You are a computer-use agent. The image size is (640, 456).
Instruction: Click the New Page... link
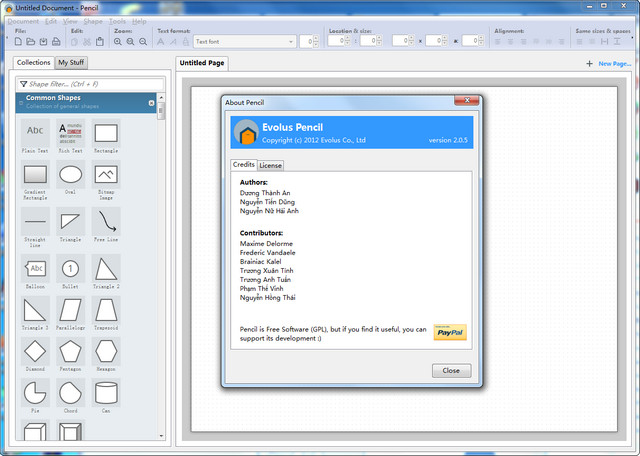[615, 64]
